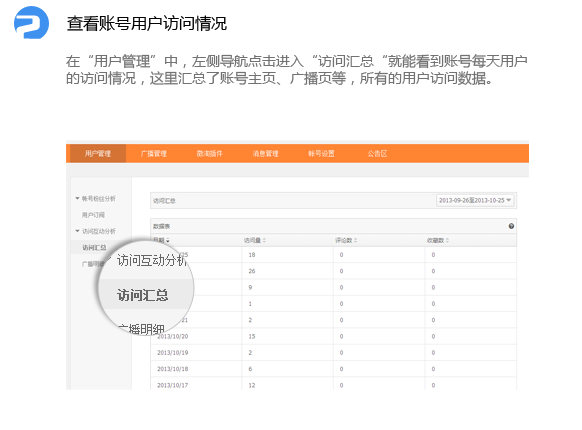The height and width of the screenshot is (430, 582).
Task: Open the 用户管理 tab
Action: pos(98,153)
